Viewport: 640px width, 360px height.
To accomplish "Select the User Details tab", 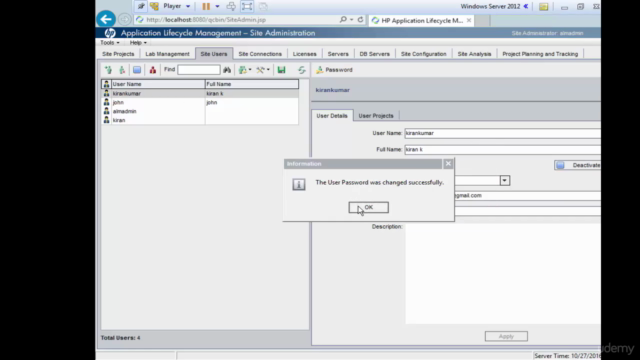I will click(332, 116).
